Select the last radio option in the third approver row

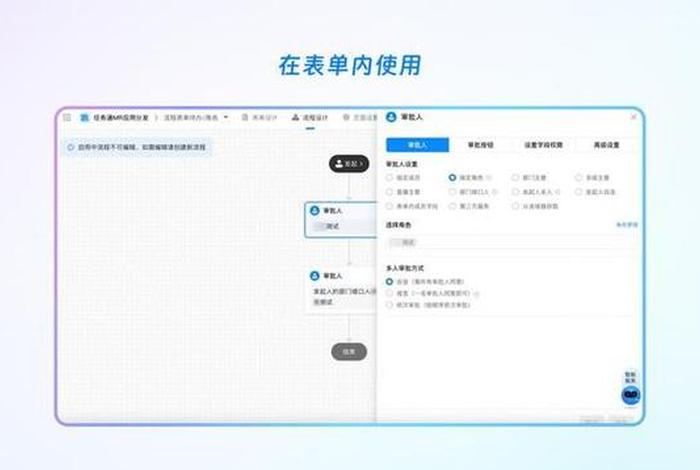click(516, 206)
